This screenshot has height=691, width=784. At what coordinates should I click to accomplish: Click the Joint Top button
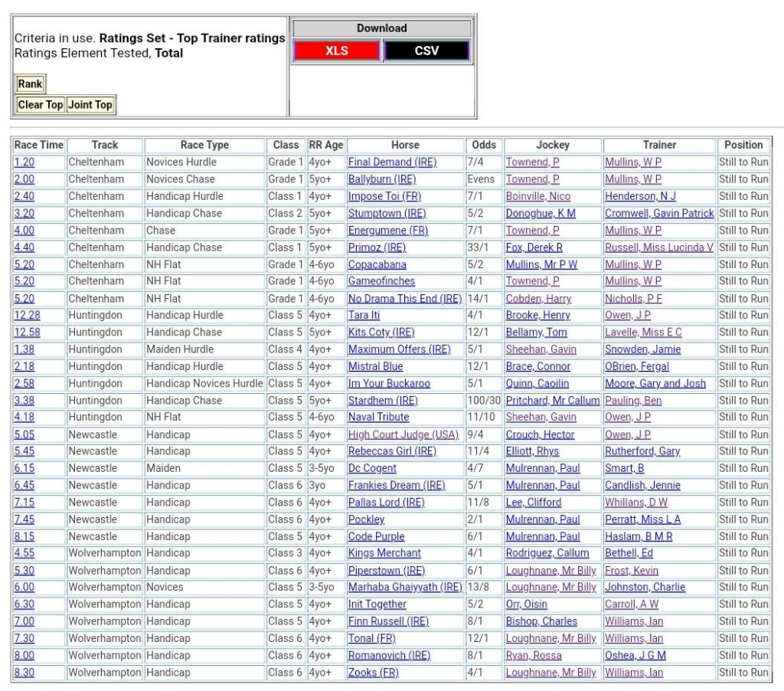click(90, 105)
